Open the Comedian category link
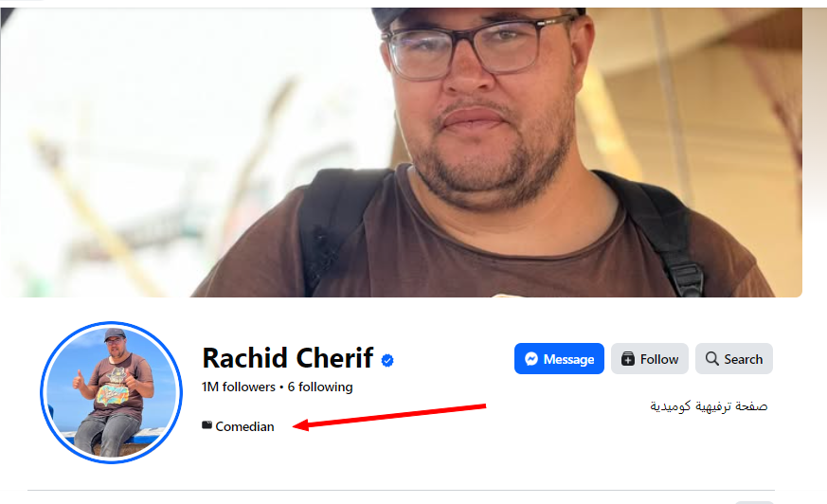This screenshot has width=827, height=504. 244,426
